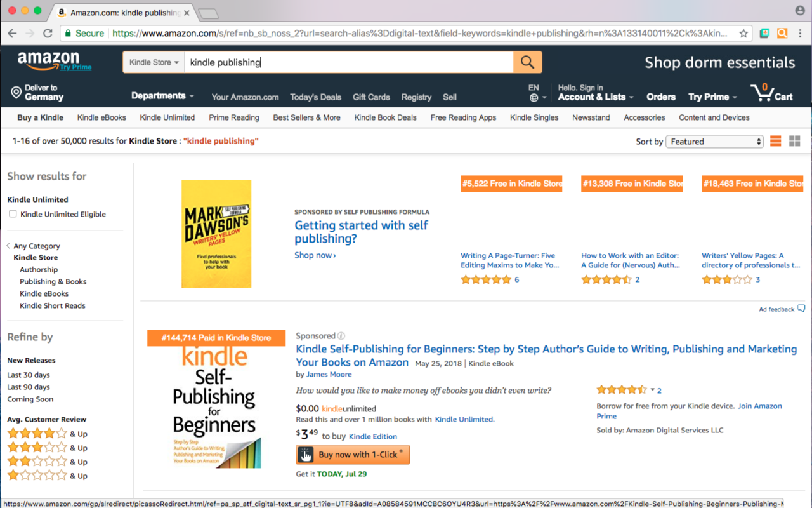This screenshot has width=812, height=508.
Task: Click the Chrome profile avatar icon
Action: [800, 10]
